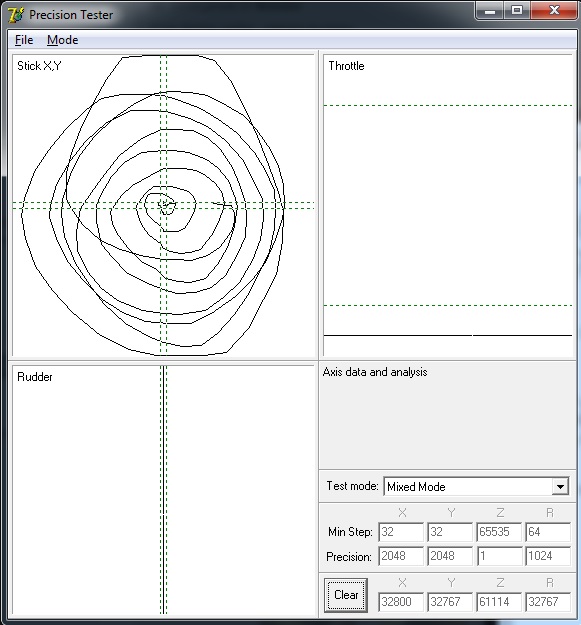Click the rudder position line in Rudder panel
This screenshot has width=581, height=625.
tap(163, 490)
